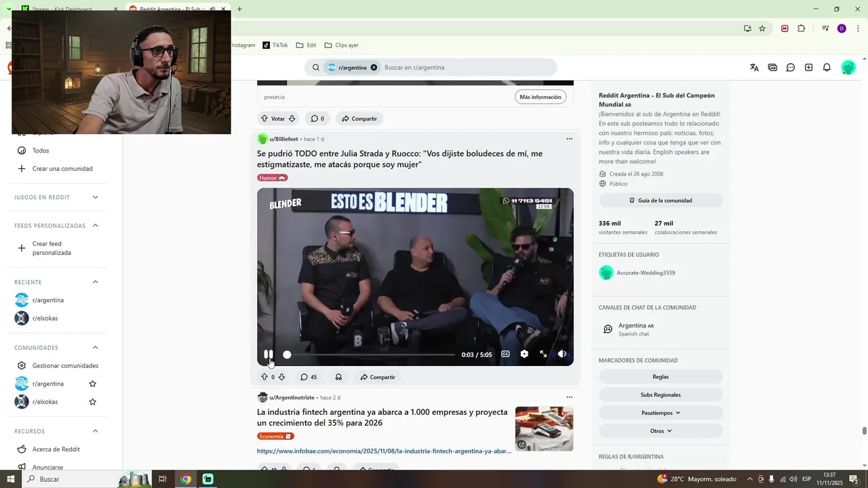Open the infobae.com article link
This screenshot has height=488, width=868.
384,451
